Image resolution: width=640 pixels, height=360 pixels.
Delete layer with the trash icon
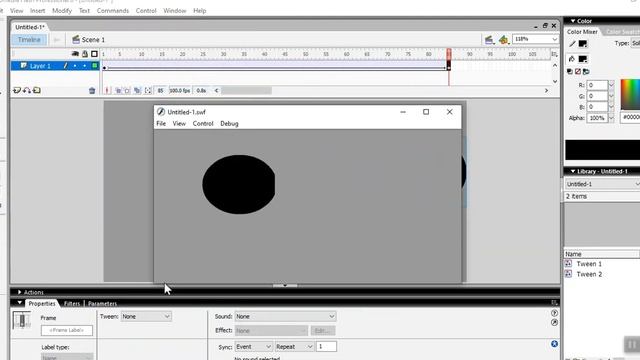(x=92, y=91)
